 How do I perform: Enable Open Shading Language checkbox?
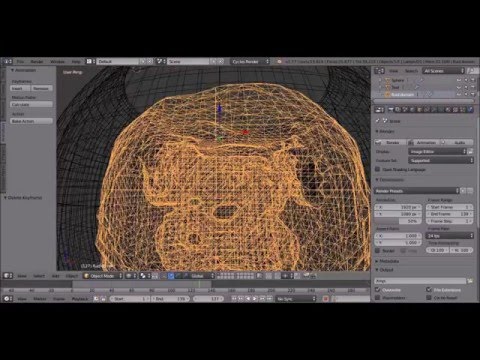[x=378, y=169]
